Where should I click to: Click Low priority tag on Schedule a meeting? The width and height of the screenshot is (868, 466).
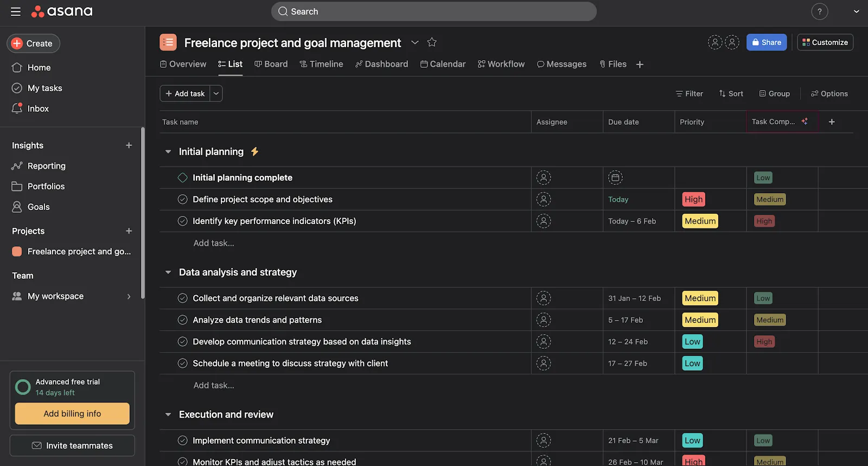692,363
